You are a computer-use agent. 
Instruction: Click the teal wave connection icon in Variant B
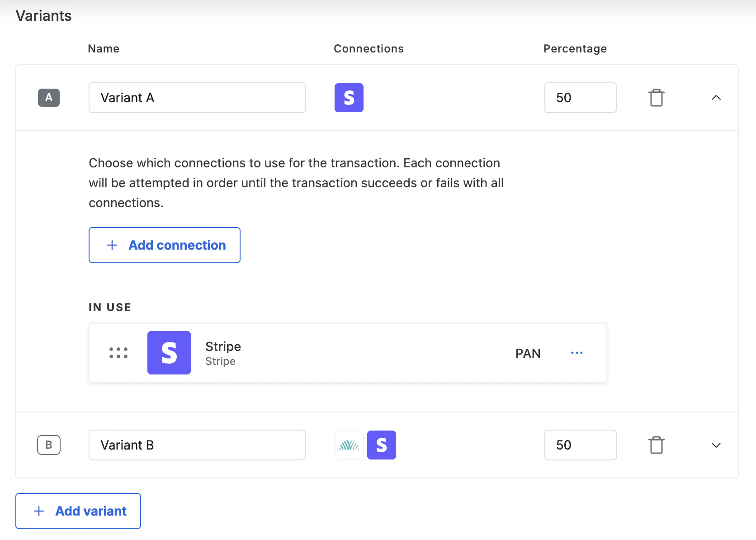[x=349, y=445]
